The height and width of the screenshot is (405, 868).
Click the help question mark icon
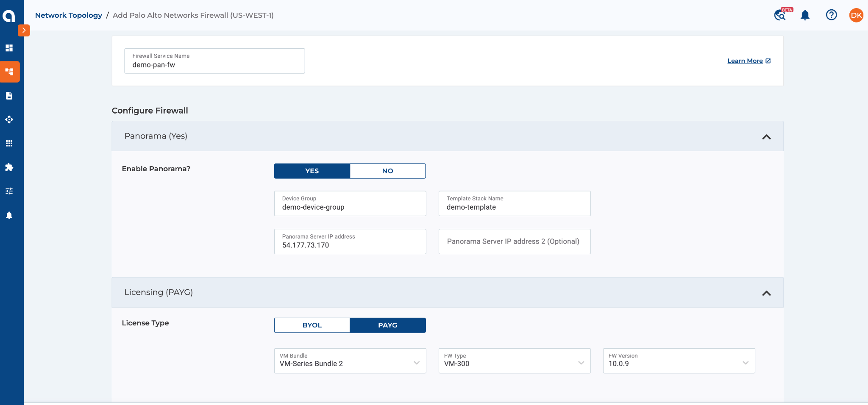pos(831,15)
